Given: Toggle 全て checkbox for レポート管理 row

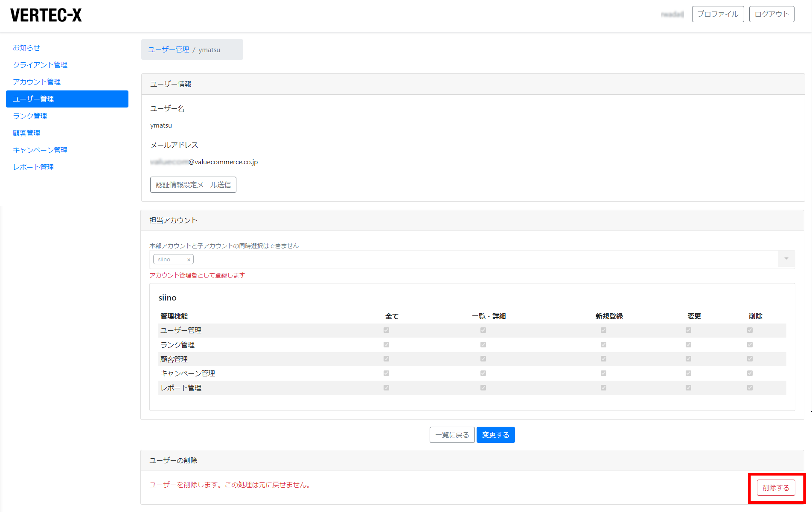Looking at the screenshot, I should [x=386, y=388].
